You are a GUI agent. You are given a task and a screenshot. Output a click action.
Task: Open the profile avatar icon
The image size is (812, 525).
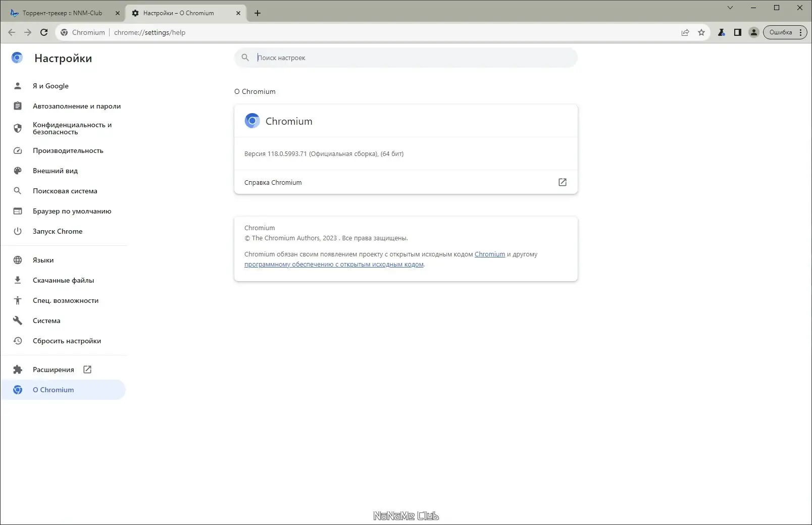754,32
